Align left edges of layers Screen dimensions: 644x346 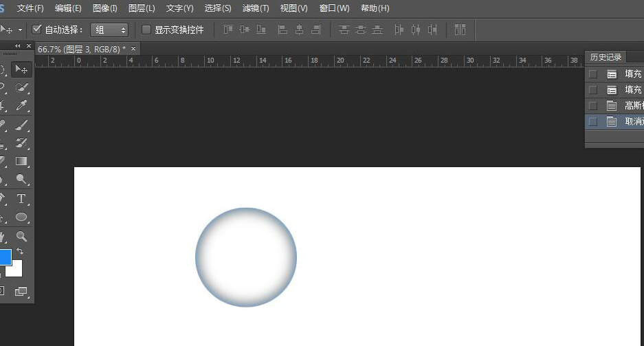pos(282,30)
